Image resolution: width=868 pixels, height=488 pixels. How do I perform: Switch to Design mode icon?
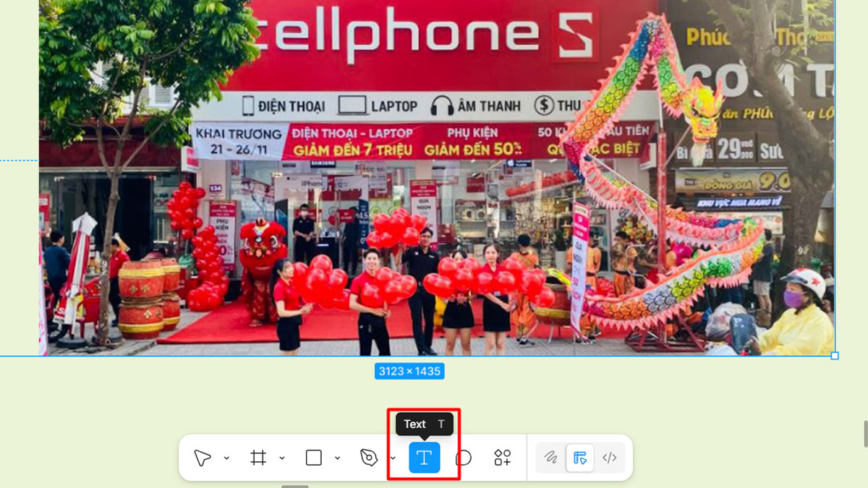tap(580, 458)
